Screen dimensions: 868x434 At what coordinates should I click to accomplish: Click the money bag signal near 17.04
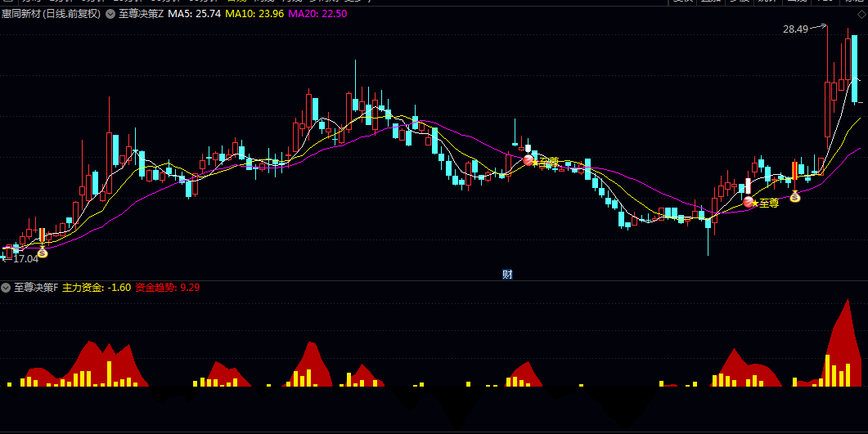pos(43,253)
